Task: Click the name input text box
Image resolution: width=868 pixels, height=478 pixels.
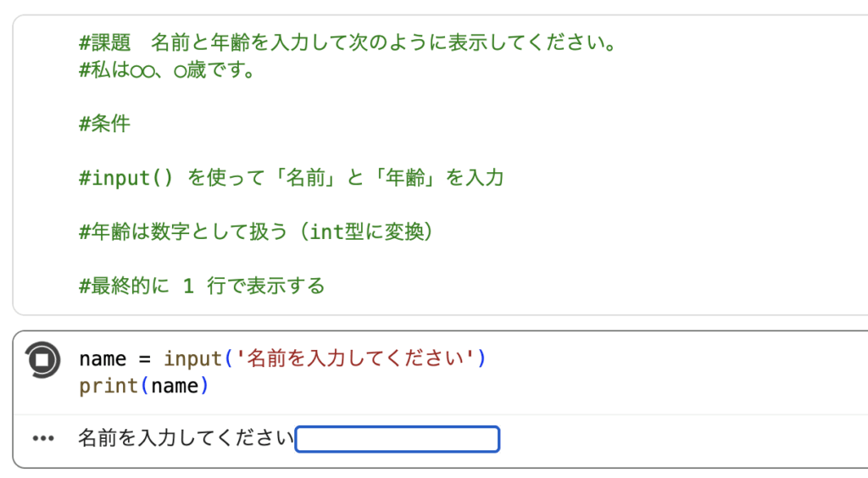Action: pyautogui.click(x=397, y=439)
